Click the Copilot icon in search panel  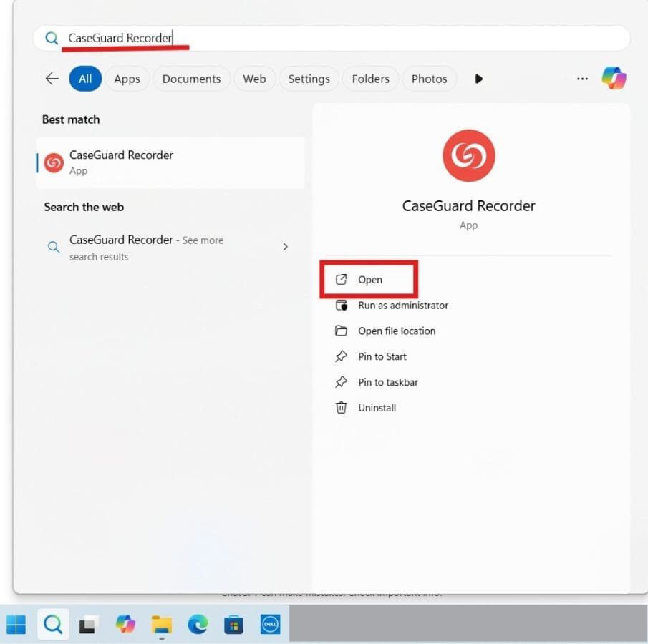tap(614, 78)
